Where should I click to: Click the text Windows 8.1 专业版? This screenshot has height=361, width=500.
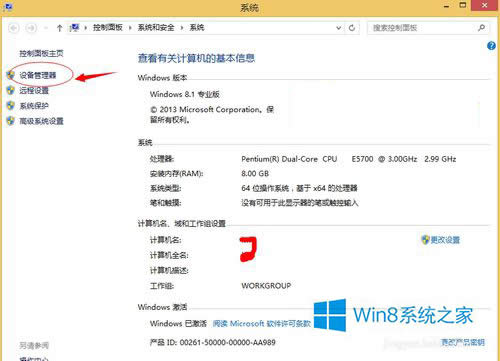185,94
